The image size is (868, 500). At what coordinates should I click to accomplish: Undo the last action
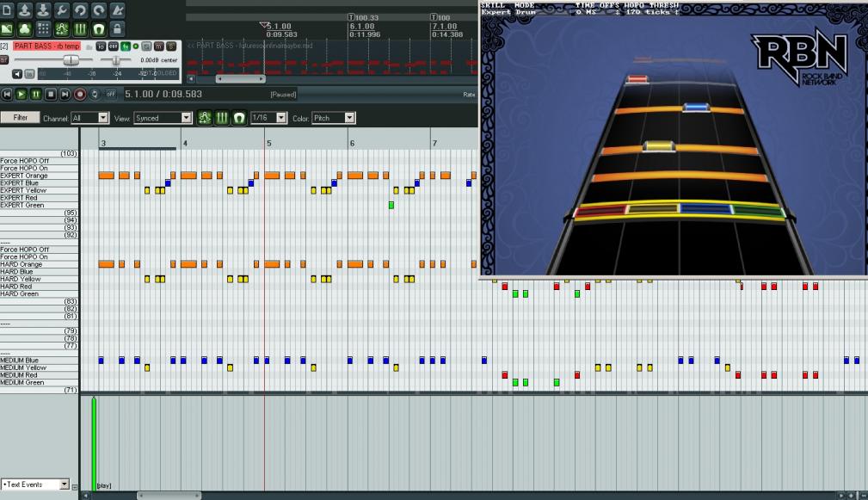tap(80, 9)
